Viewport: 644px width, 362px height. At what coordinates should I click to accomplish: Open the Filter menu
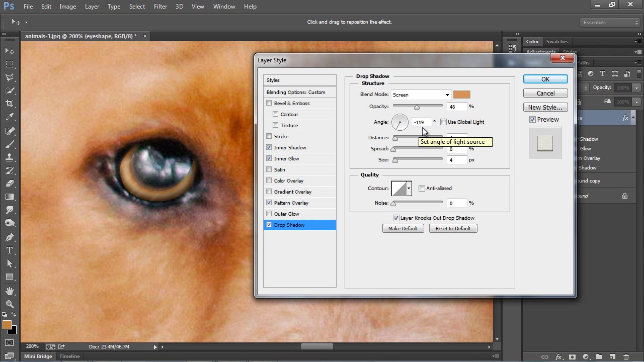[160, 7]
